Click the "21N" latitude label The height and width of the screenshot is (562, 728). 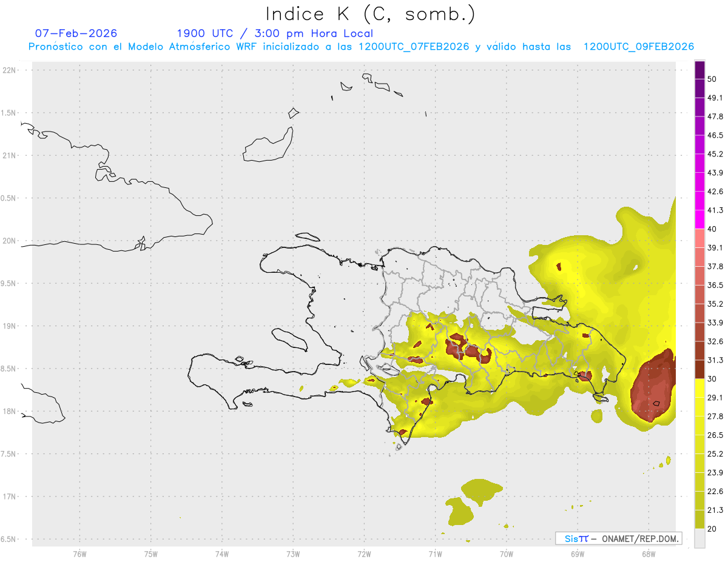[10, 156]
